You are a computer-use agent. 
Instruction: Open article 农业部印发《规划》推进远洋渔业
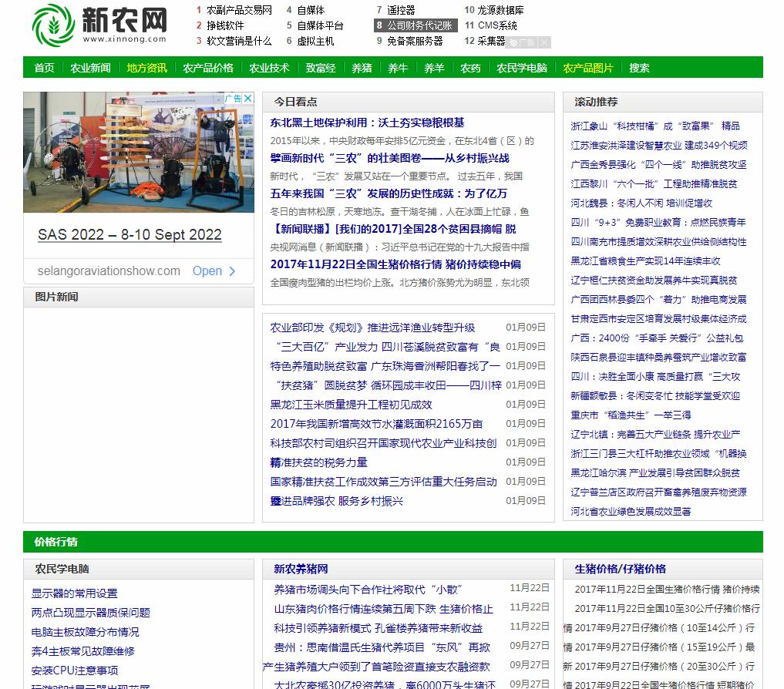[x=372, y=328]
